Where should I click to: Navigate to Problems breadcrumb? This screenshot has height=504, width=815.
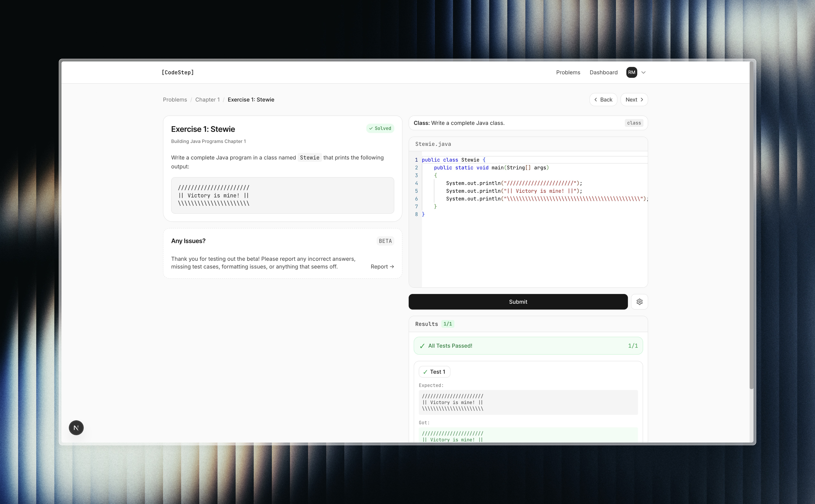pyautogui.click(x=175, y=100)
